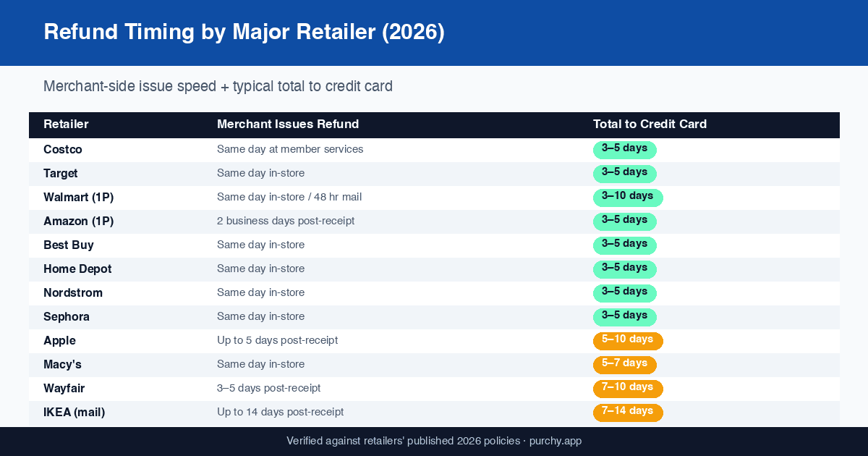
Task: Click the Retailer column header
Action: (x=66, y=124)
